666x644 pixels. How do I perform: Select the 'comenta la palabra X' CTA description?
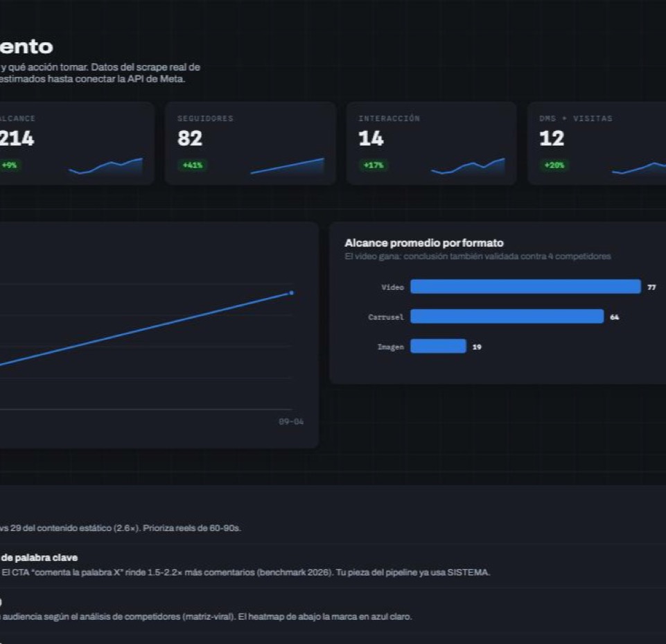[245, 572]
